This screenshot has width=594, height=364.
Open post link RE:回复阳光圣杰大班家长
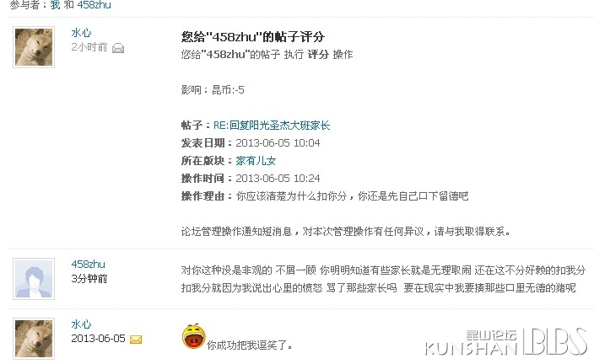[x=272, y=126]
